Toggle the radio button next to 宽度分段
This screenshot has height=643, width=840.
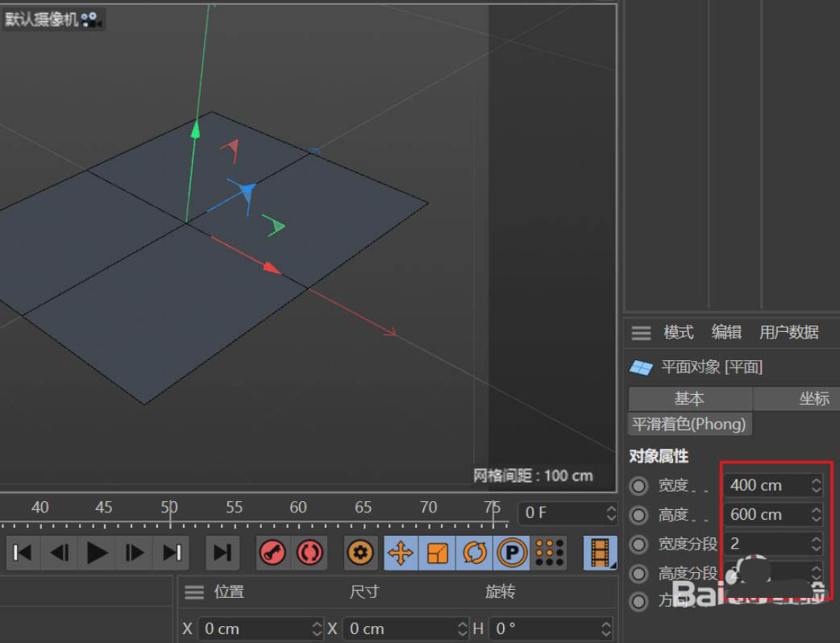pos(638,544)
